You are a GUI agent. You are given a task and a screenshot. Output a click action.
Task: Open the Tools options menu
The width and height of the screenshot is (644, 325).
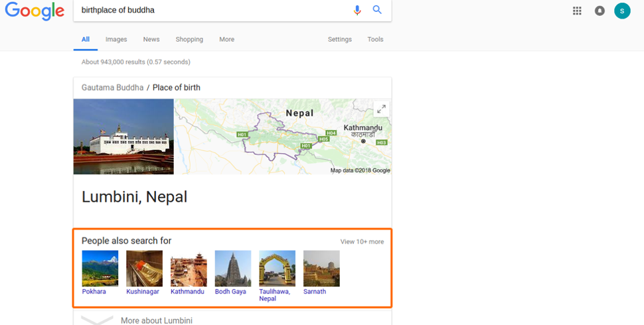(x=375, y=39)
